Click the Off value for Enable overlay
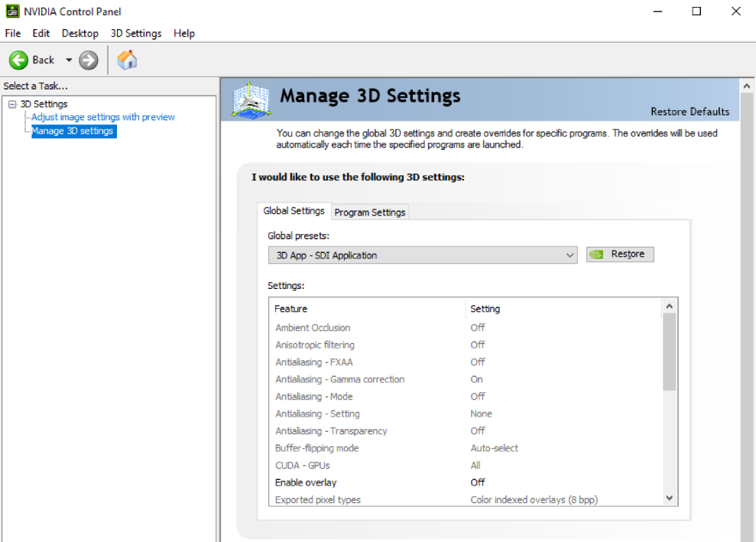This screenshot has width=756, height=542. click(x=478, y=482)
